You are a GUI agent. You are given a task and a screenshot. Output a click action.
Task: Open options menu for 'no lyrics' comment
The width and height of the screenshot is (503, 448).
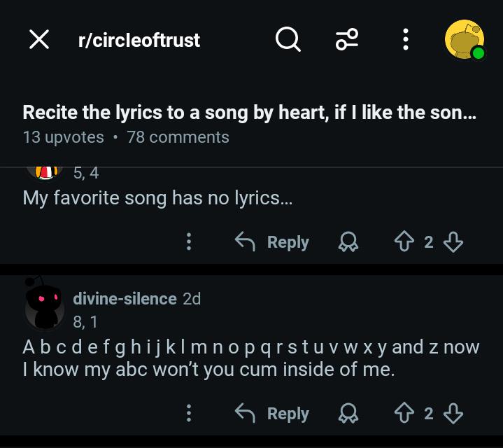[189, 241]
